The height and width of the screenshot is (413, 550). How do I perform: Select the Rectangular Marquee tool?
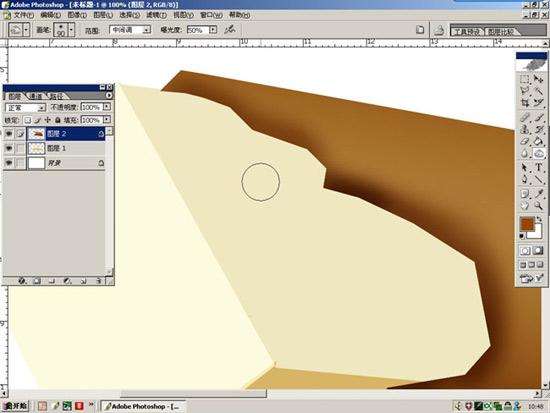click(525, 79)
